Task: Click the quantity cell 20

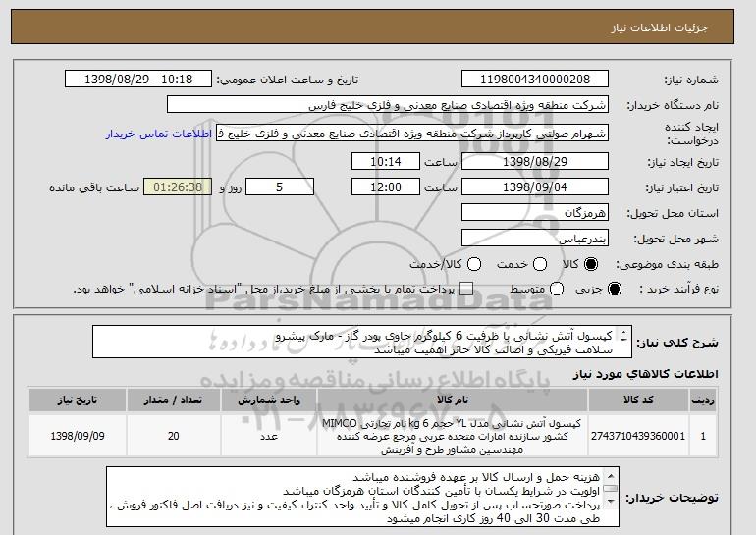Action: point(174,436)
